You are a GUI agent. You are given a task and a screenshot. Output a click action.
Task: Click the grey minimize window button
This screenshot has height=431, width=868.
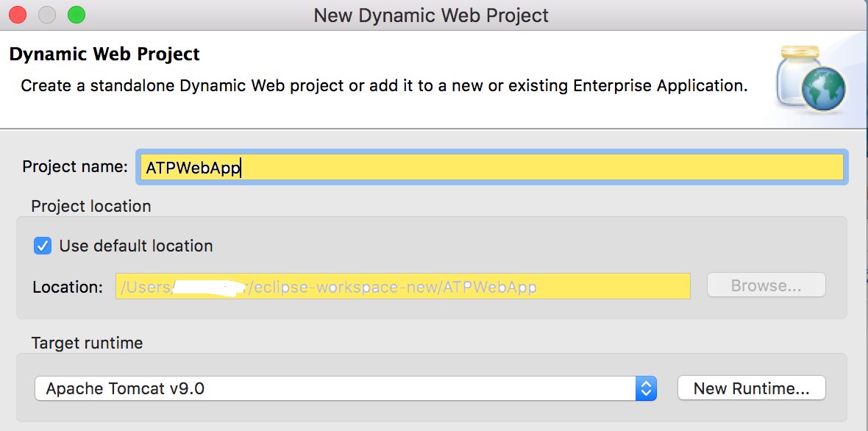47,14
